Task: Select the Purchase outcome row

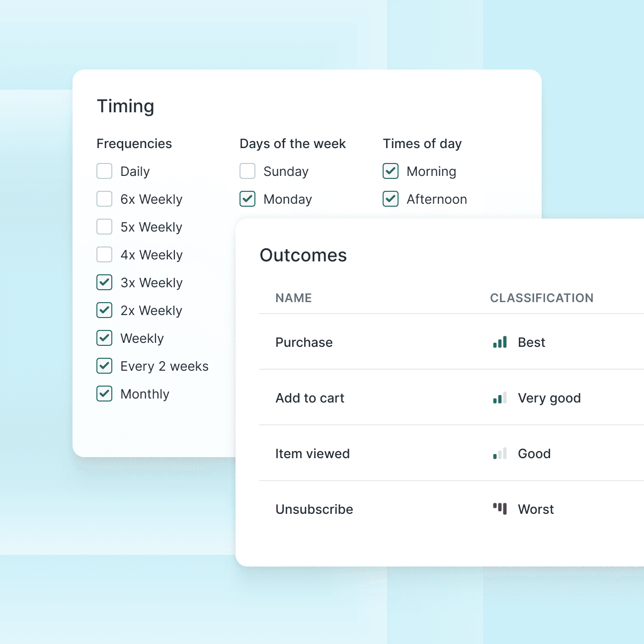Action: click(304, 342)
